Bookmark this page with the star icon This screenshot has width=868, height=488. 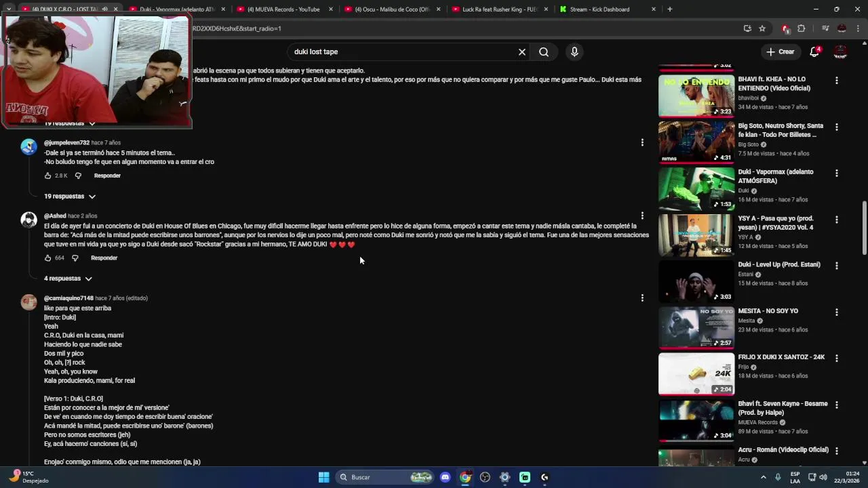762,28
